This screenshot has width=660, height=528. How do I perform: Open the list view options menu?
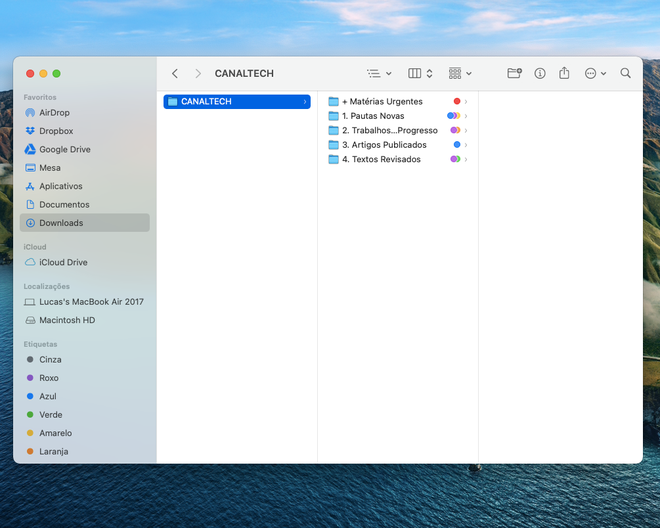tap(379, 74)
